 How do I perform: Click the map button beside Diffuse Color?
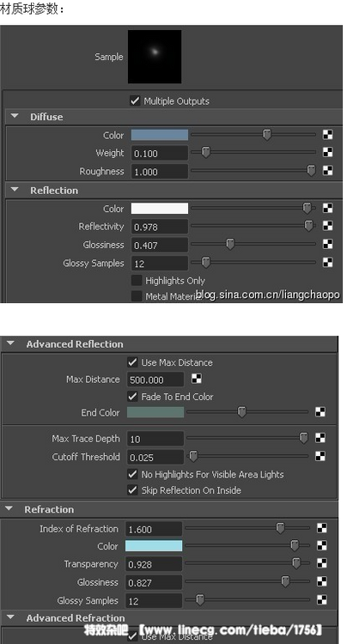(x=327, y=135)
